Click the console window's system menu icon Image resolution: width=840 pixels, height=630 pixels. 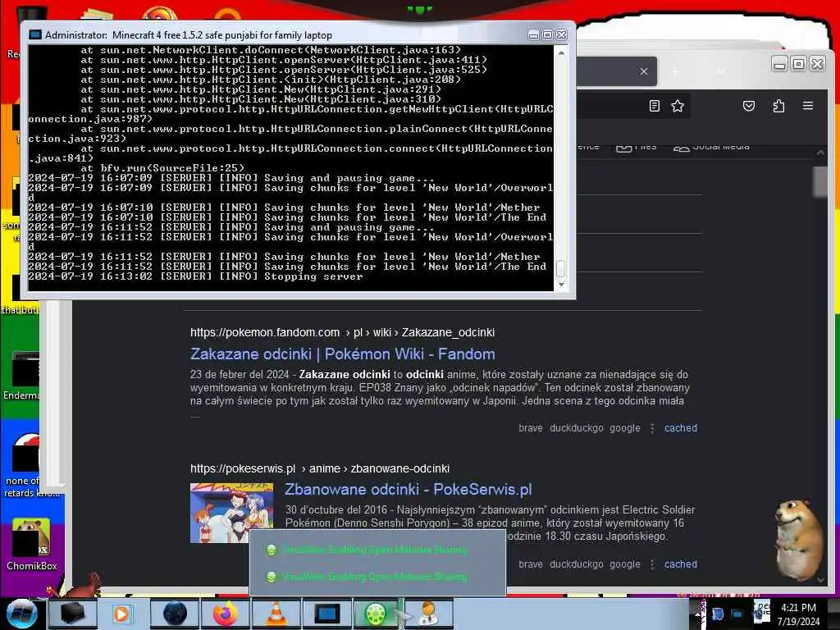(x=35, y=34)
